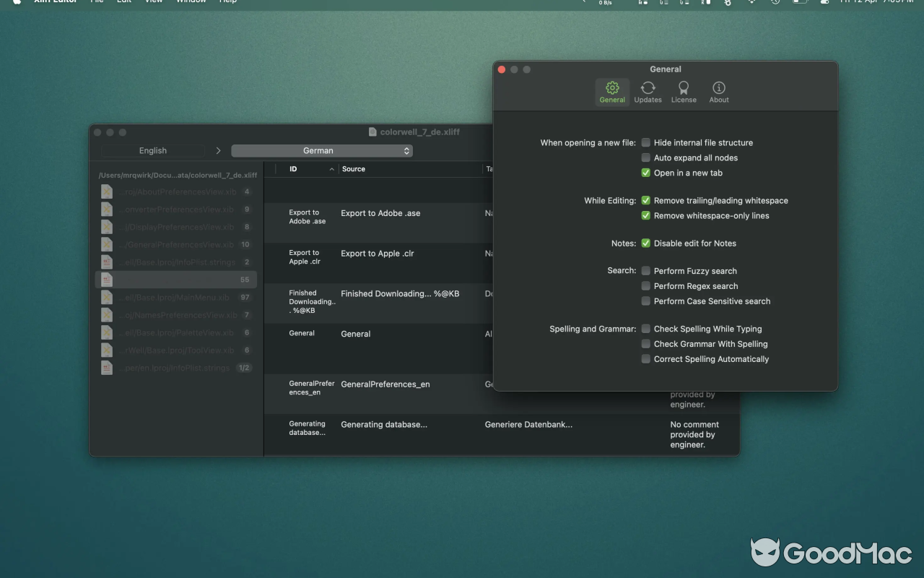
Task: Click the English source language field
Action: coord(152,150)
